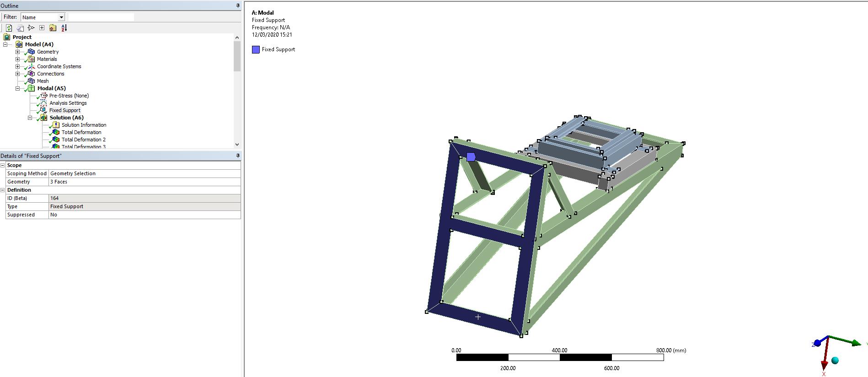Viewport: 868px width, 377px height.
Task: Click the blue Fixed Support legend swatch
Action: [x=256, y=49]
